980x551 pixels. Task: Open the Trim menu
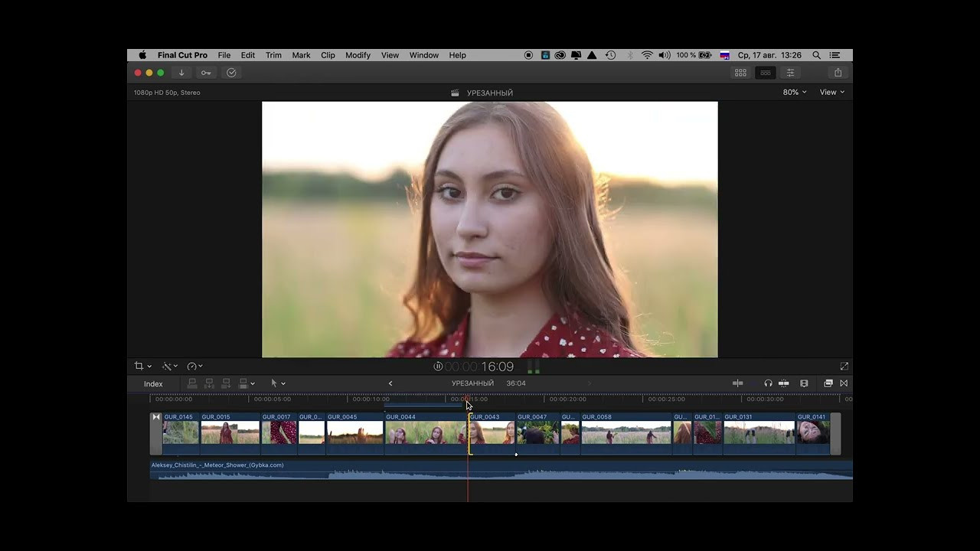coord(273,55)
